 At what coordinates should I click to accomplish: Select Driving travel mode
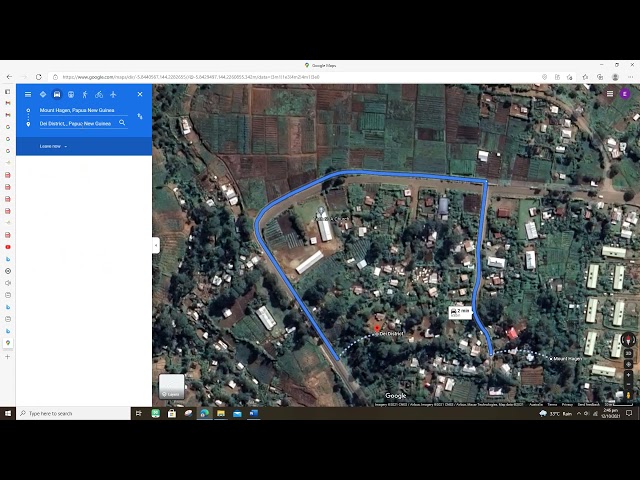tap(57, 94)
